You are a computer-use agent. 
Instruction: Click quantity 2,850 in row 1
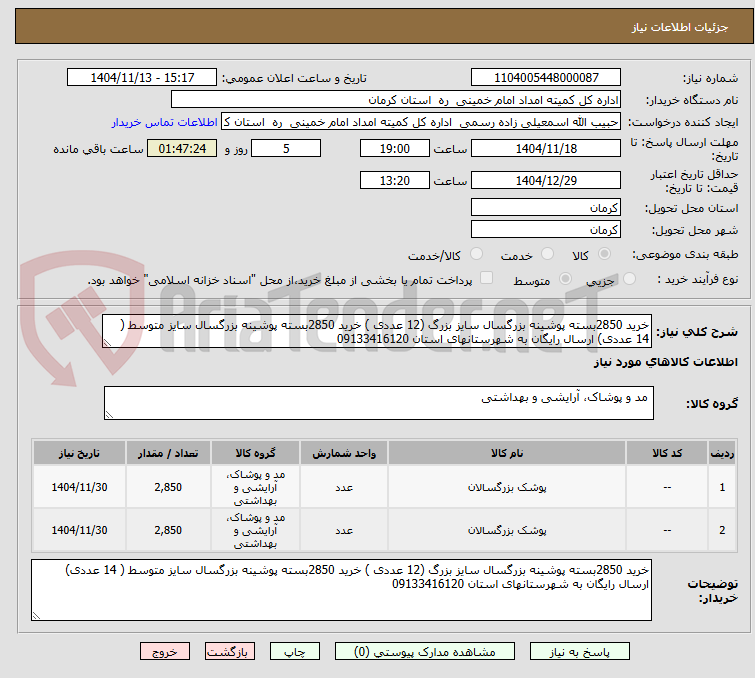168,487
